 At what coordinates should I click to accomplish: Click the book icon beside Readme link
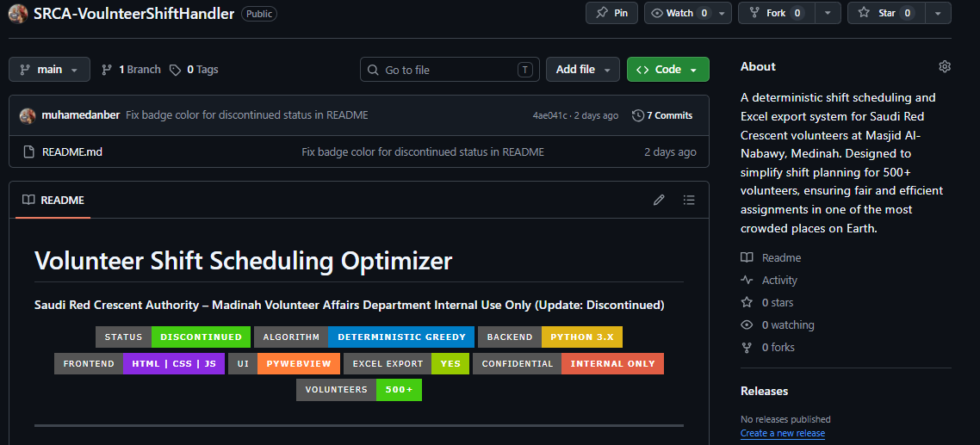(747, 257)
